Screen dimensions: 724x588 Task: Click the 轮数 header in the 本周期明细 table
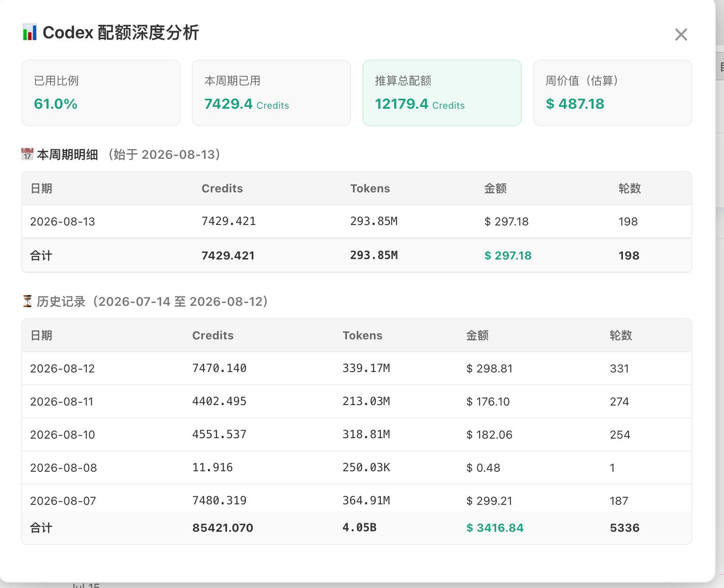[x=629, y=189]
